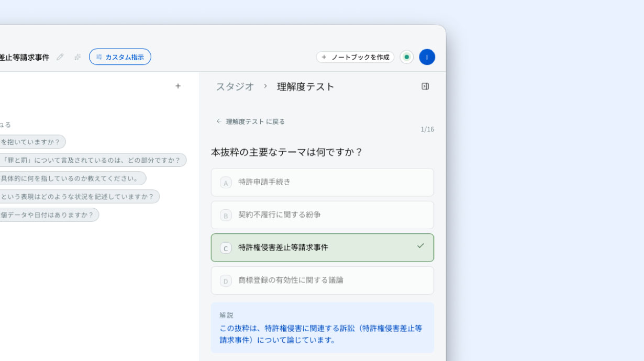Click the plus icon in chat panel
Viewport: 644px width, 361px height.
[x=178, y=86]
